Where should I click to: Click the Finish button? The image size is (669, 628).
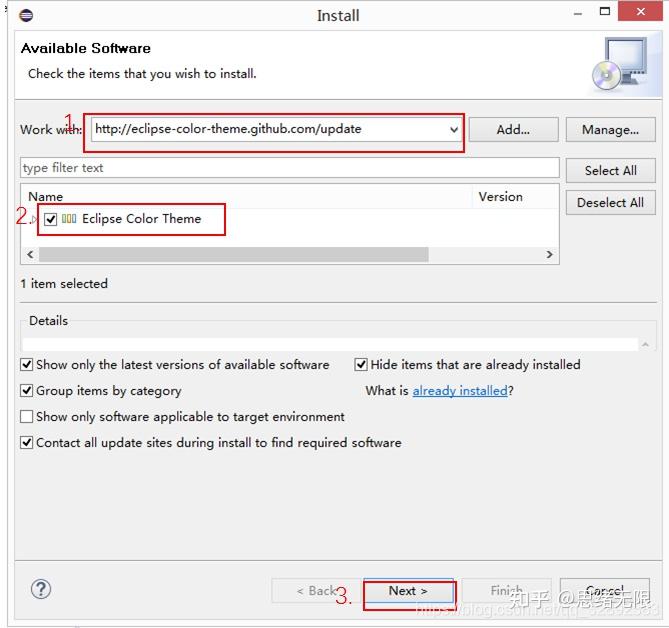(507, 591)
